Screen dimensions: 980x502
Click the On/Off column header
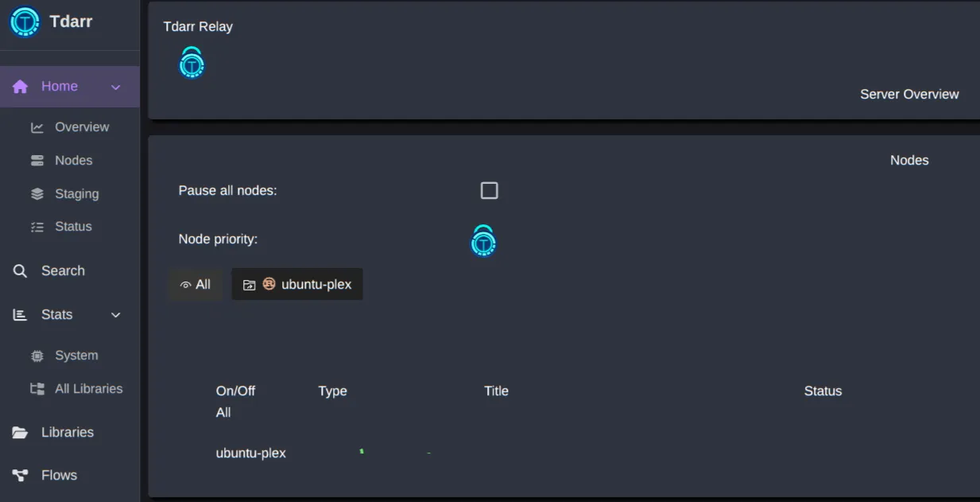(x=236, y=391)
